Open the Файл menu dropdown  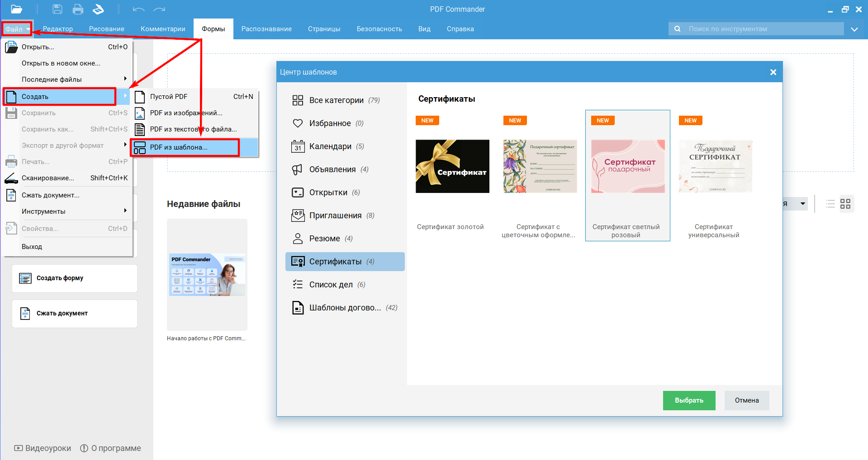click(x=16, y=29)
